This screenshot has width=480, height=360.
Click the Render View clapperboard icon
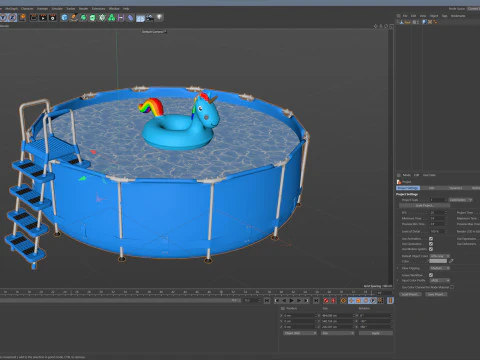[x=34, y=17]
